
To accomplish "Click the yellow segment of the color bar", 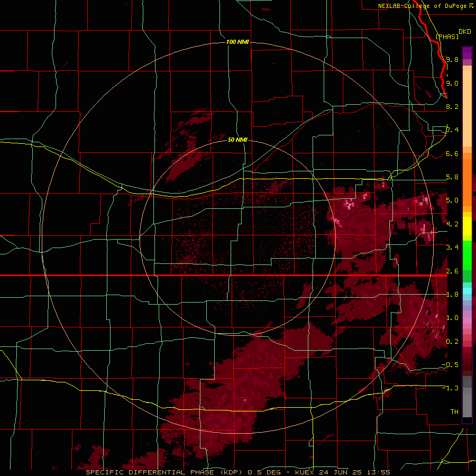I will click(x=467, y=226).
